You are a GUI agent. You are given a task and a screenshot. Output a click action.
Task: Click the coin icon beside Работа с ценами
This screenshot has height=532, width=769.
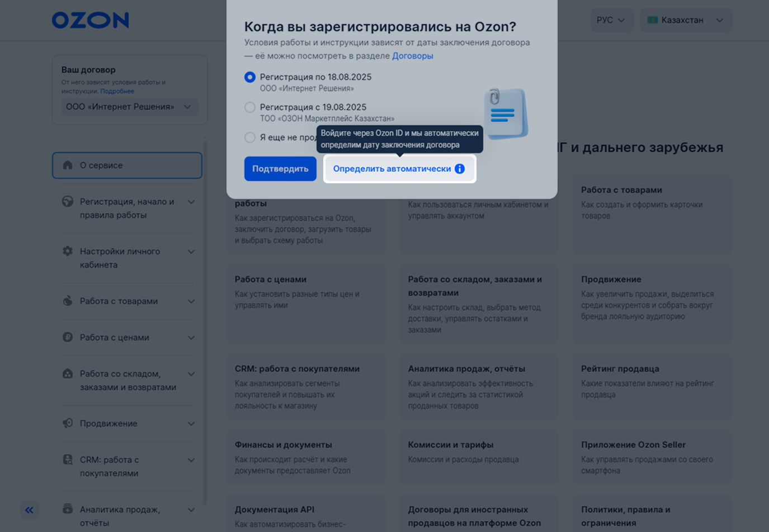coord(68,338)
